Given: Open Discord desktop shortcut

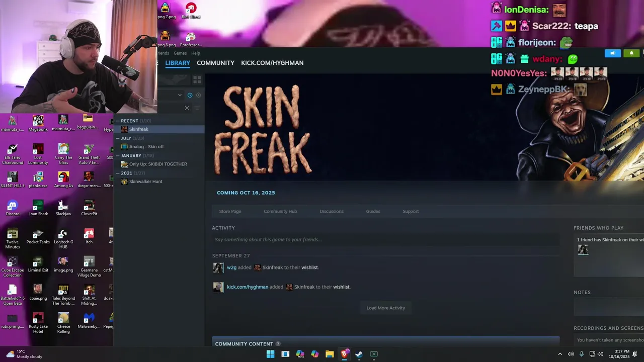Looking at the screenshot, I should click(x=13, y=208).
